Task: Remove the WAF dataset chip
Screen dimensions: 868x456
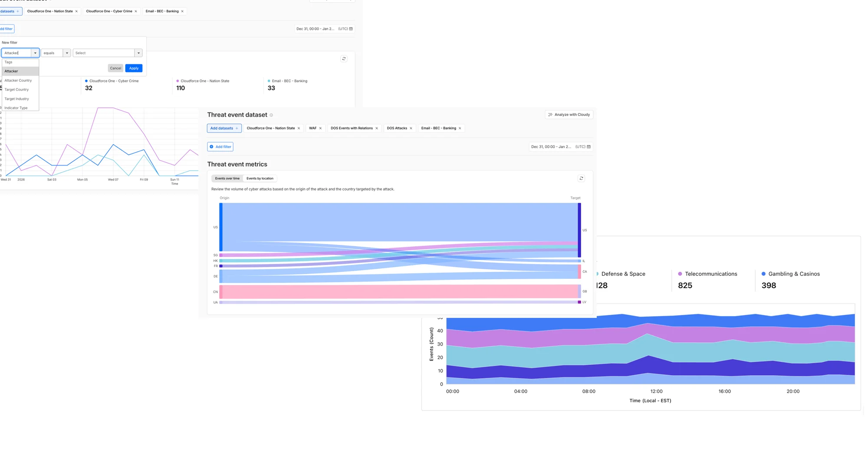Action: pos(322,128)
